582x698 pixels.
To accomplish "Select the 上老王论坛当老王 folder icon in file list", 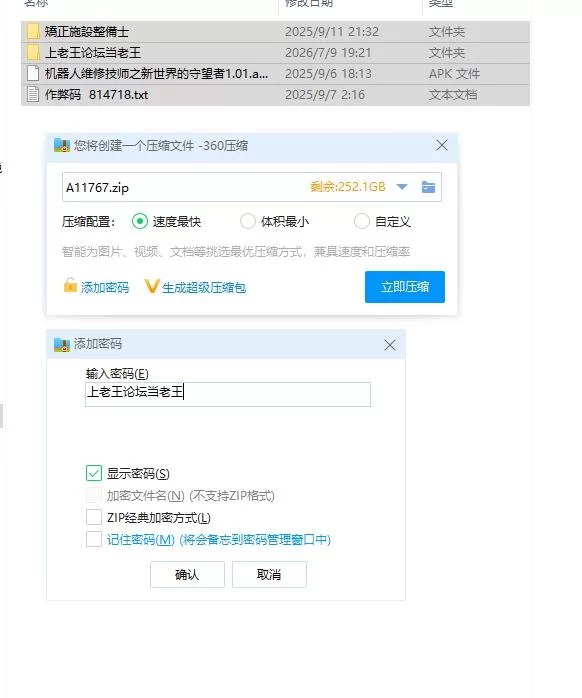I will 33,53.
